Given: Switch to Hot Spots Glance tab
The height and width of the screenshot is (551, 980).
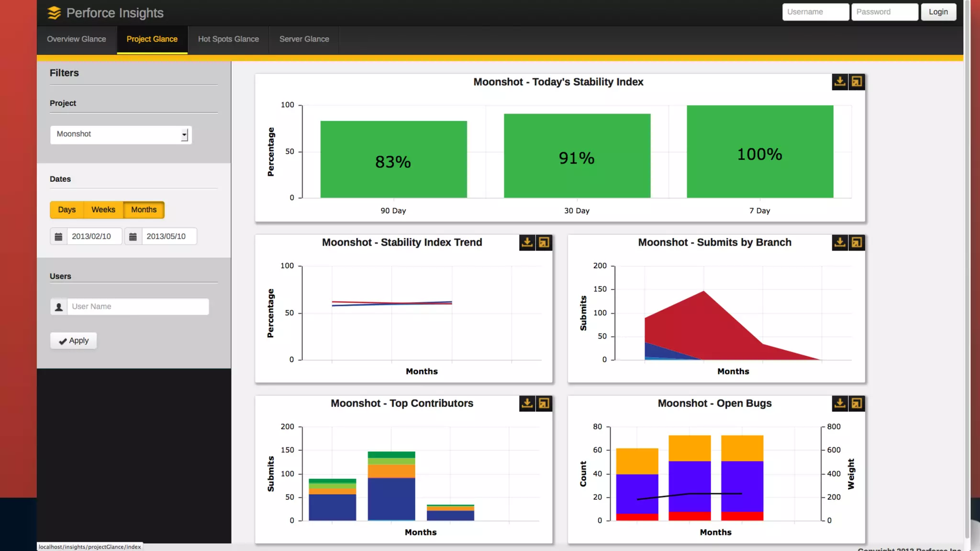Looking at the screenshot, I should (x=228, y=39).
